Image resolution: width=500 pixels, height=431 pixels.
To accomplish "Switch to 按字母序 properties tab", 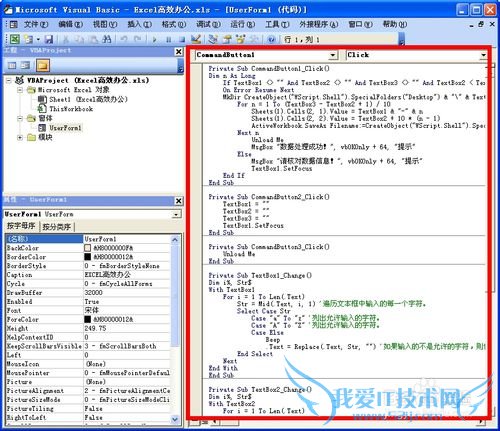I will (x=21, y=226).
